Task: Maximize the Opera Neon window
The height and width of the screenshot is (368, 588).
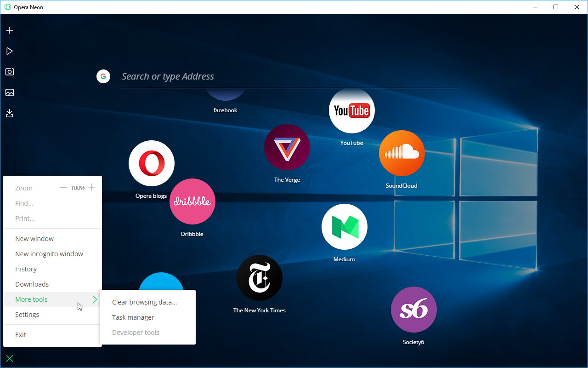Action: coord(556,7)
